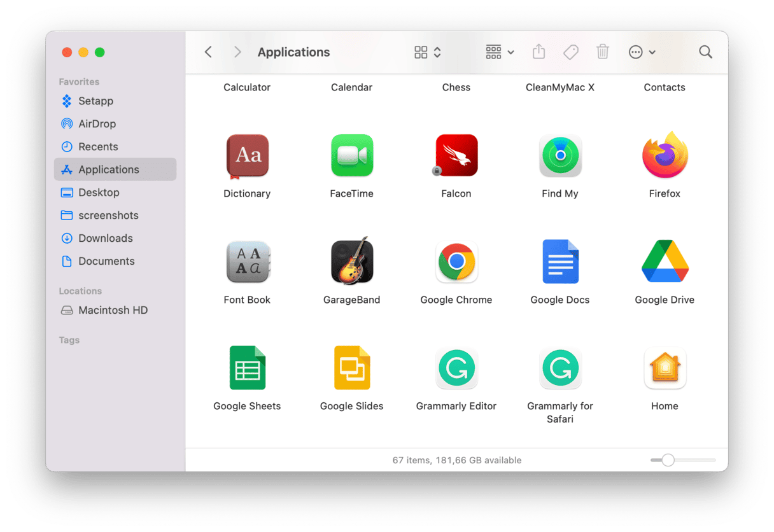Open the more actions ellipsis menu
Screen dimensions: 774x532
[x=642, y=52]
